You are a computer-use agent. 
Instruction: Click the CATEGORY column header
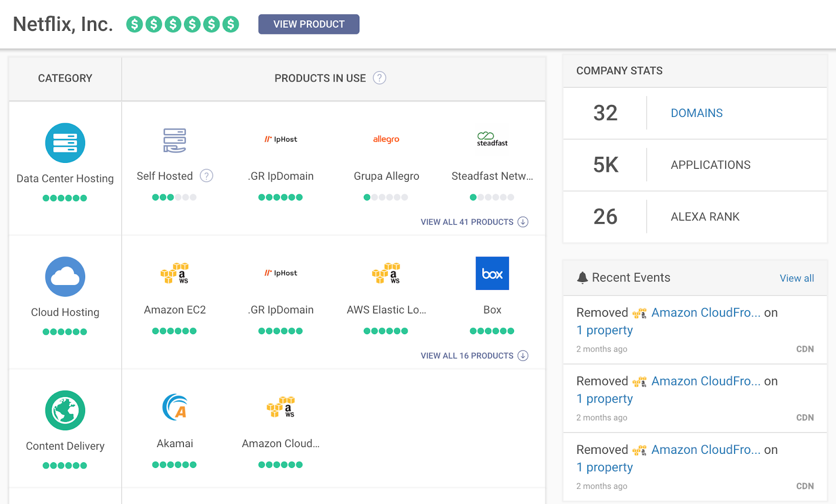(x=65, y=78)
